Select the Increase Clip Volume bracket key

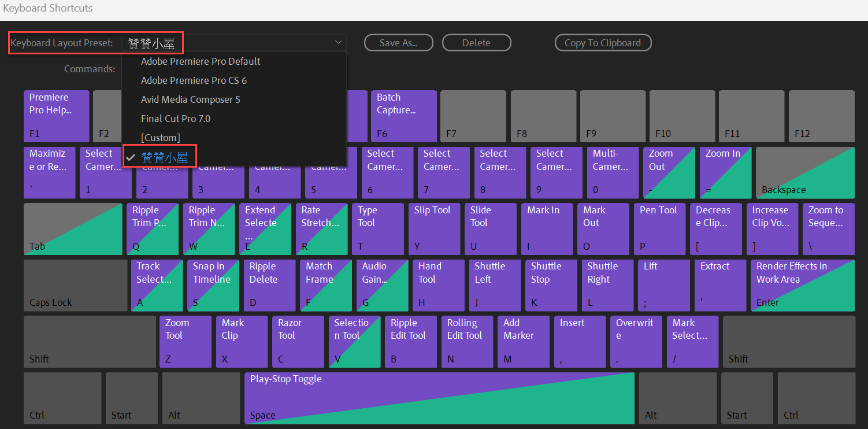coord(773,229)
